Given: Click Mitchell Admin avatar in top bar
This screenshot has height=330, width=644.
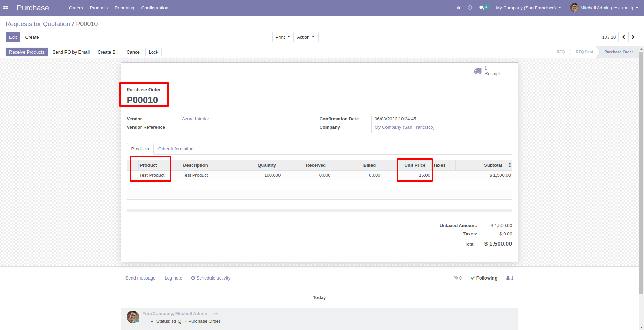Looking at the screenshot, I should [x=574, y=8].
